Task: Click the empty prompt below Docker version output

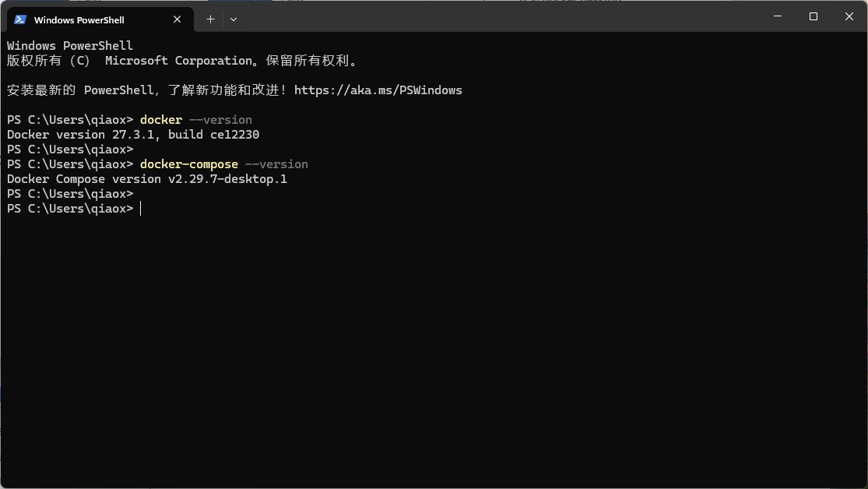Action: pos(70,150)
